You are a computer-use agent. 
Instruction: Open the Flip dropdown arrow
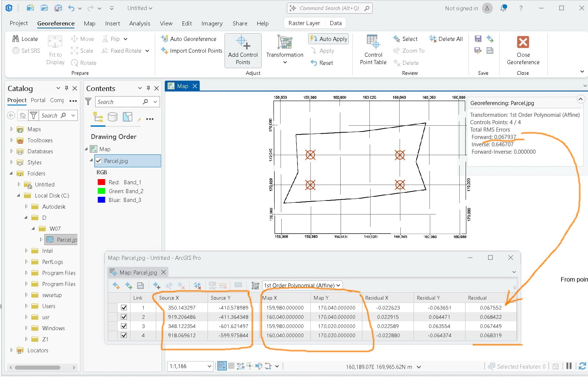(125, 39)
